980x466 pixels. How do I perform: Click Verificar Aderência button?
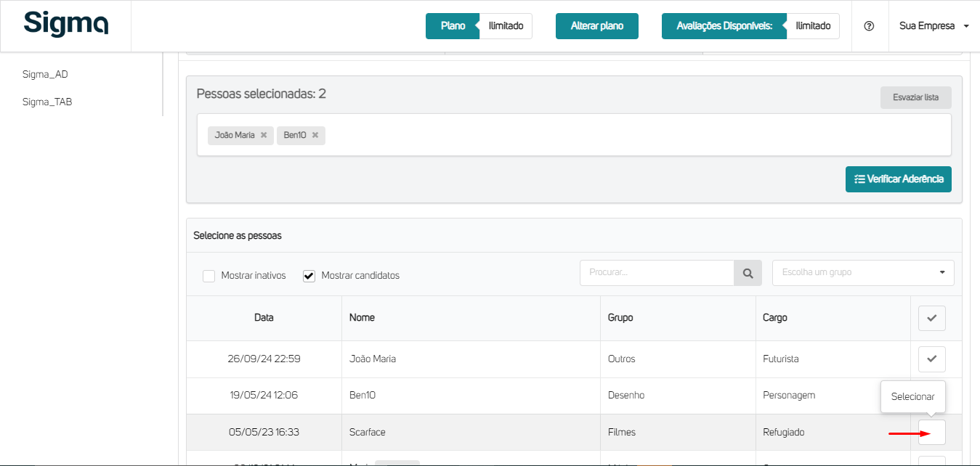(898, 179)
